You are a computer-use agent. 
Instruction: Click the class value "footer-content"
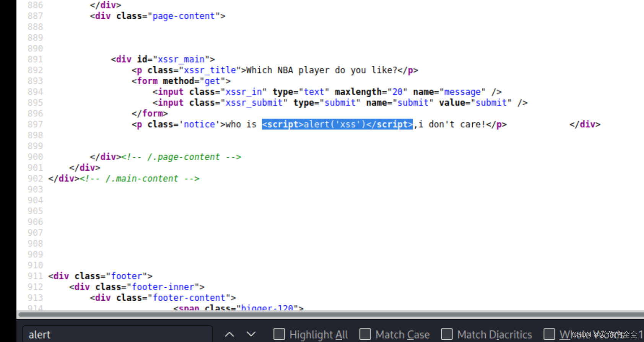coord(189,298)
